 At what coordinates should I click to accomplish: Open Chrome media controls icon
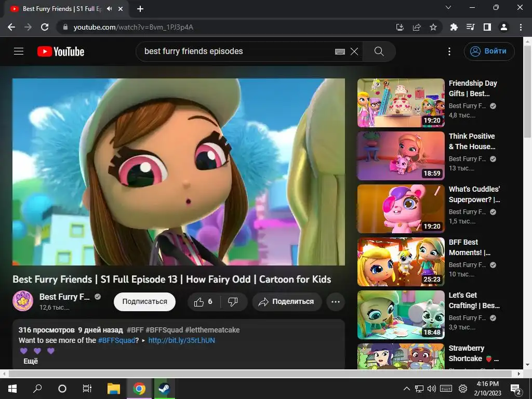pyautogui.click(x=470, y=27)
